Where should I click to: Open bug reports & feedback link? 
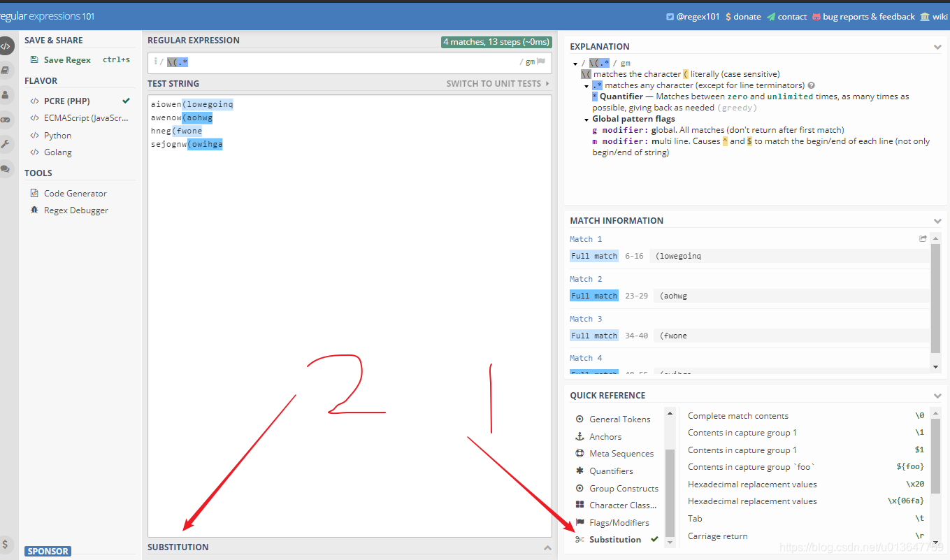click(863, 17)
